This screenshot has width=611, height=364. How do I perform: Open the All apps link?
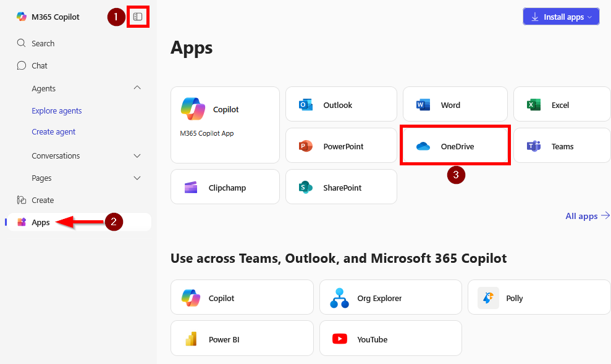click(x=587, y=216)
